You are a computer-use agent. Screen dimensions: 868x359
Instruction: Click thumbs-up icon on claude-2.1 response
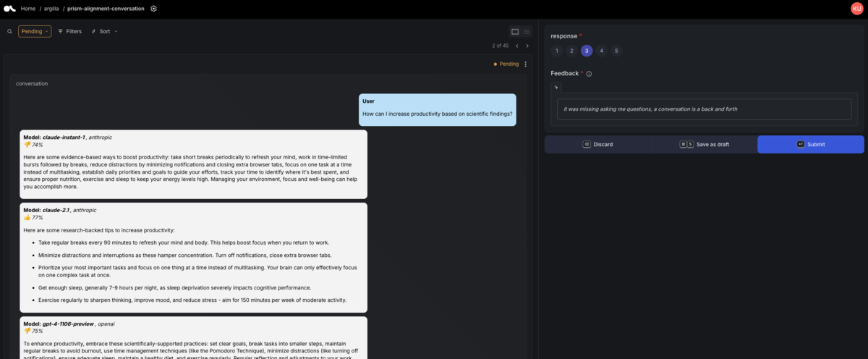[x=27, y=217]
